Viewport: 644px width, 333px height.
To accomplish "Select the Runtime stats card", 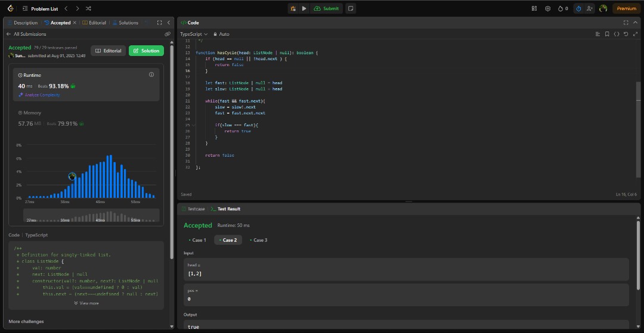I will 86,85.
